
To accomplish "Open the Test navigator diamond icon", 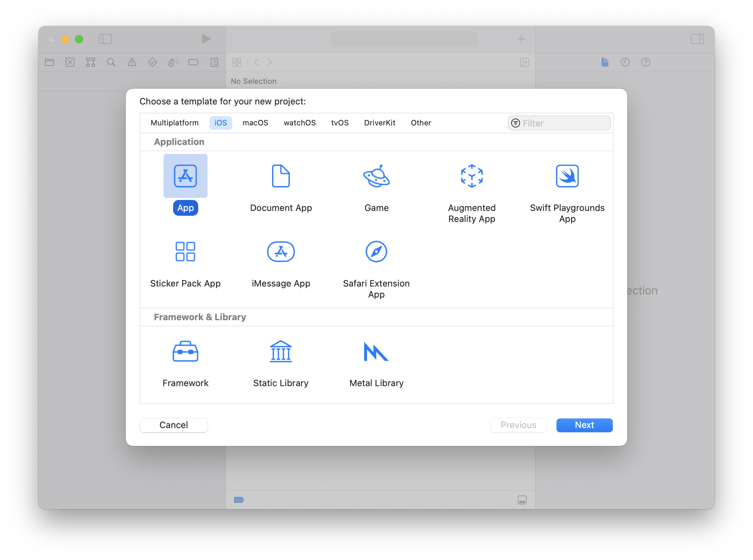I will pyautogui.click(x=153, y=62).
